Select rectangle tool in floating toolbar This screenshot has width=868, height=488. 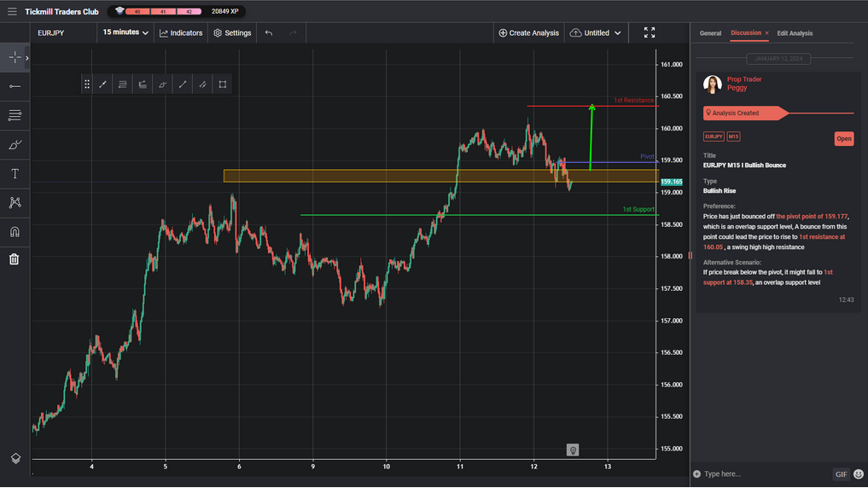[x=223, y=84]
